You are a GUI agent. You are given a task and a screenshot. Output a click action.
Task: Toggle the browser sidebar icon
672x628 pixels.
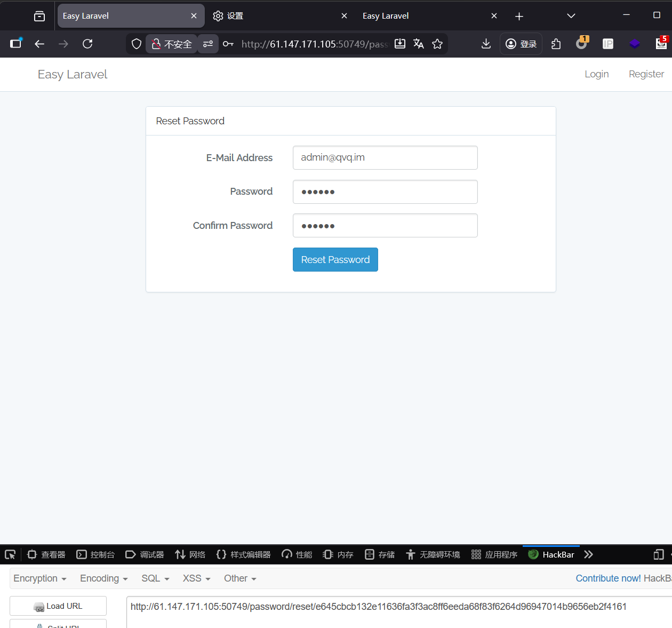click(16, 43)
